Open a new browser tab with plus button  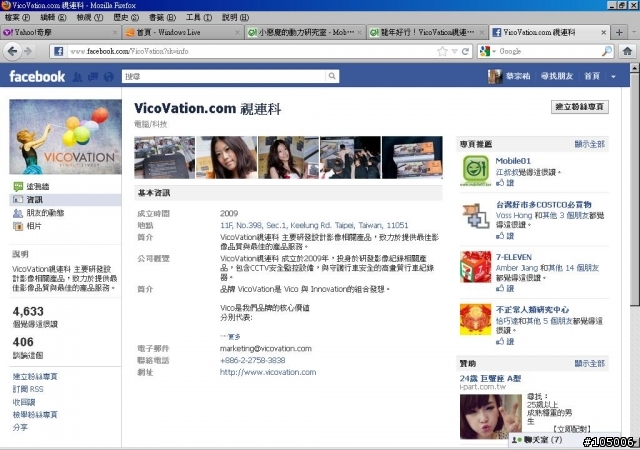619,32
